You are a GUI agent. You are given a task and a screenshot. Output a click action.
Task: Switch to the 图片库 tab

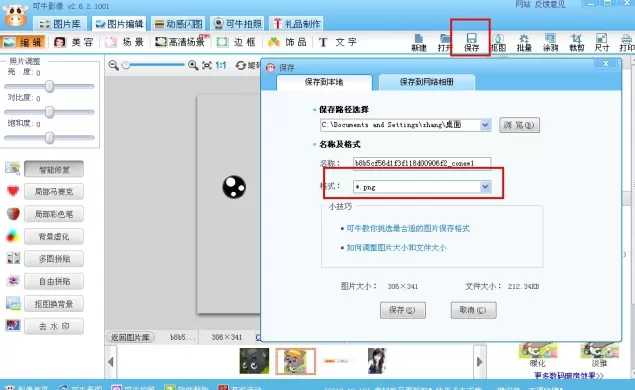pyautogui.click(x=60, y=24)
